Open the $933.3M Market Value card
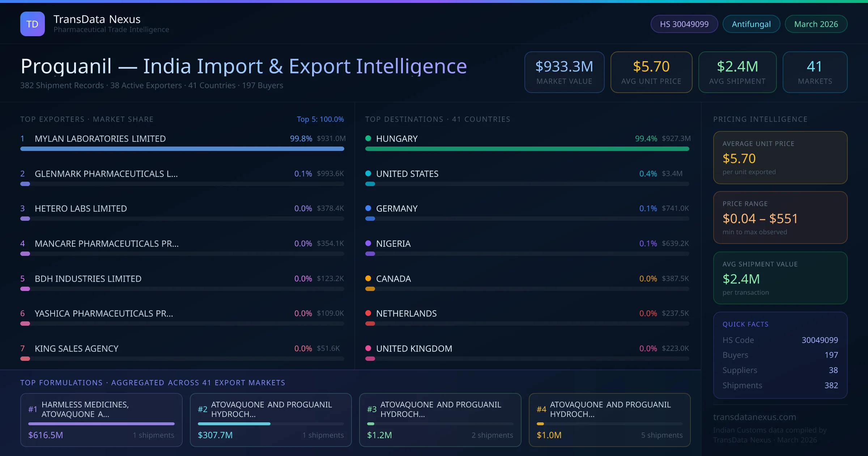The height and width of the screenshot is (456, 868). 564,72
